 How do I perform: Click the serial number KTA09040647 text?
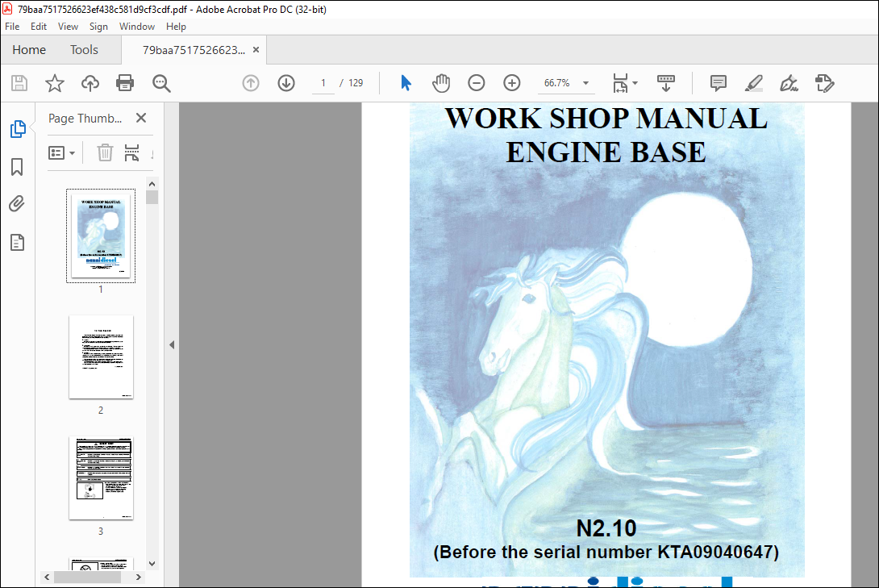click(715, 553)
